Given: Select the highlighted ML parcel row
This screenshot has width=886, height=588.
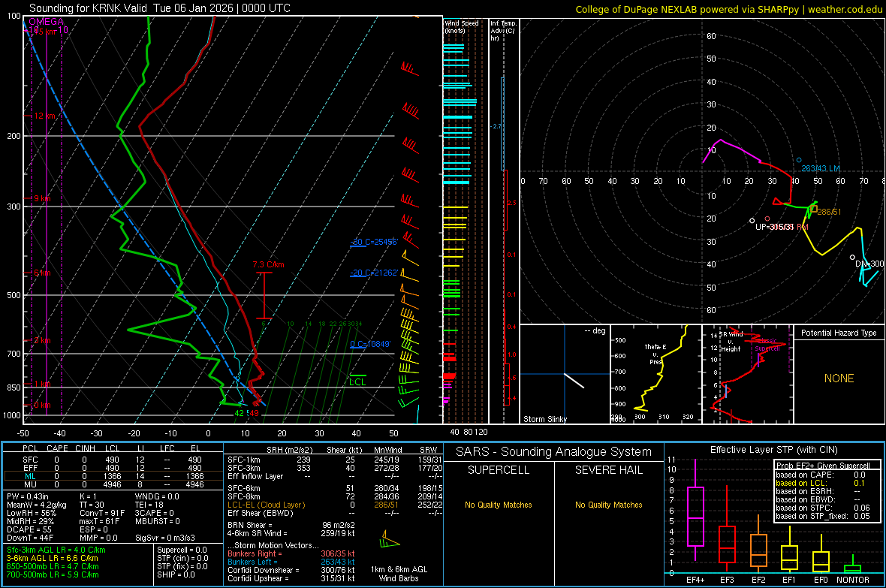Looking at the screenshot, I should 112,476.
